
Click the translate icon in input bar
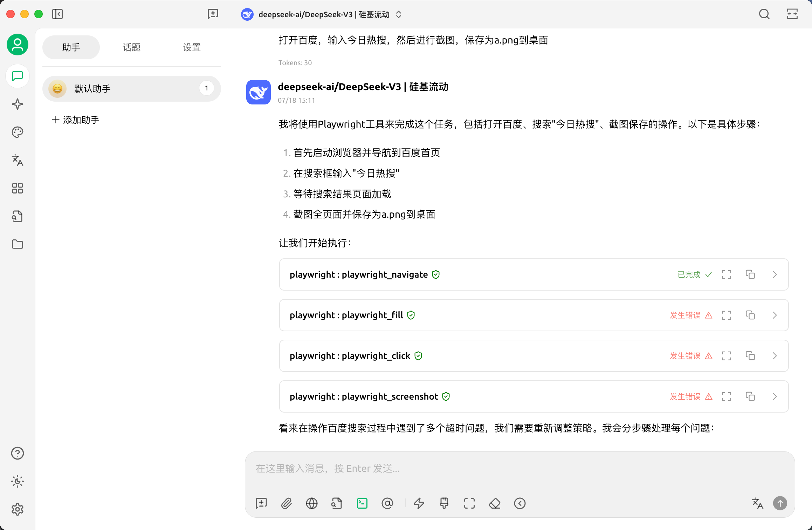[x=757, y=503]
